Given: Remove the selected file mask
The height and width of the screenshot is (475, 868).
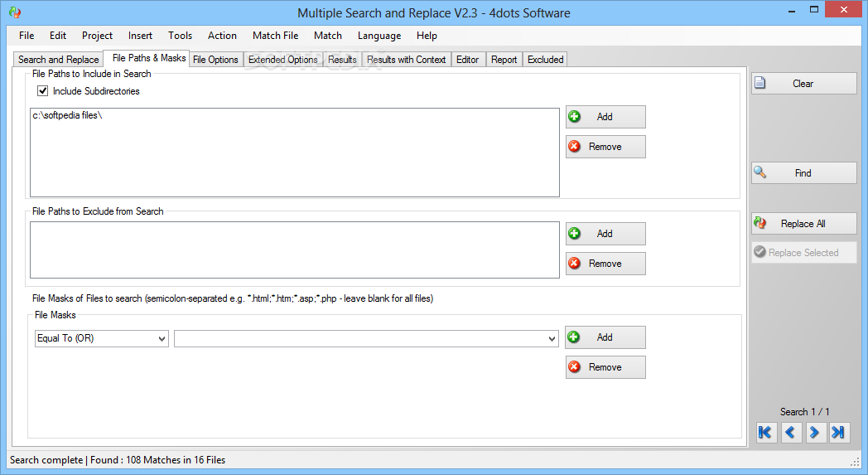Looking at the screenshot, I should (x=605, y=367).
